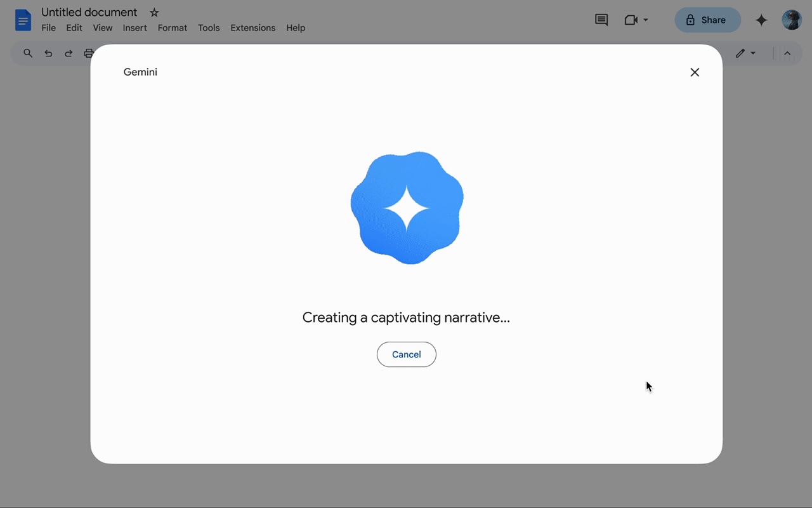
Task: Close the Gemini dialog with X
Action: pyautogui.click(x=695, y=72)
